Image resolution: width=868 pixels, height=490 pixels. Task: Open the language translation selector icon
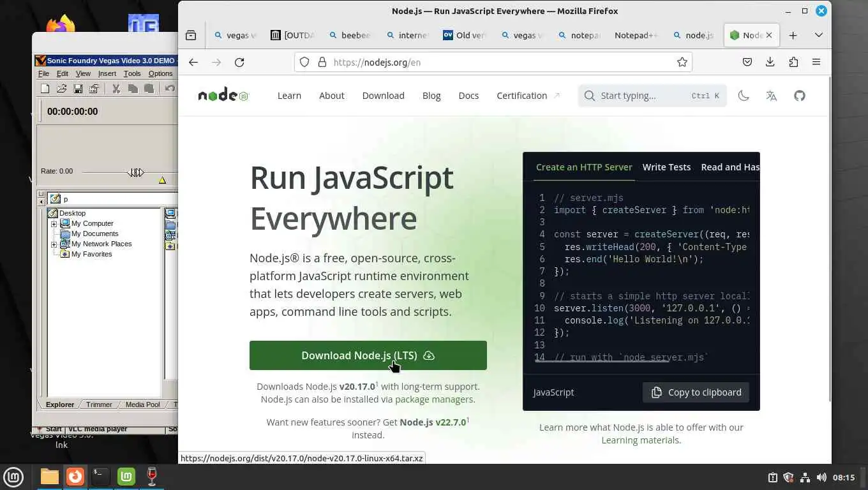coord(772,96)
